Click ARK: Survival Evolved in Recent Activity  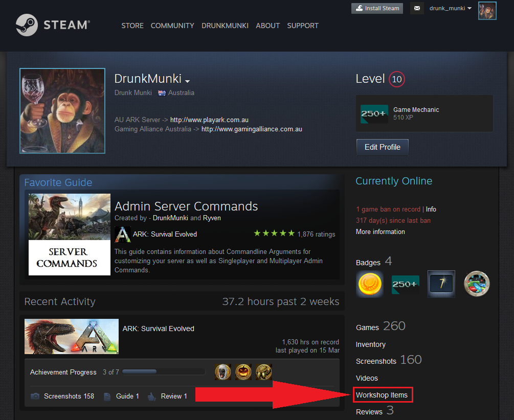(x=159, y=329)
